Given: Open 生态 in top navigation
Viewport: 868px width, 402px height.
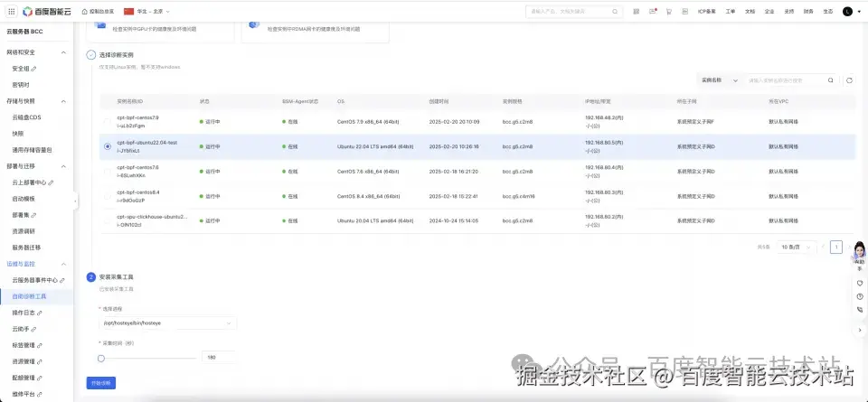Looking at the screenshot, I should tap(827, 11).
